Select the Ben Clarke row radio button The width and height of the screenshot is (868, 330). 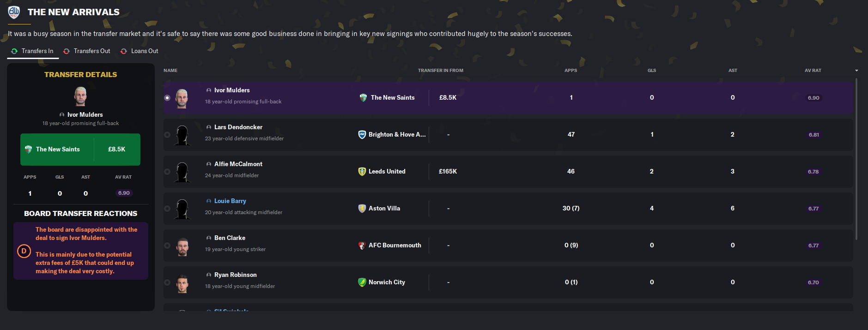pos(167,246)
